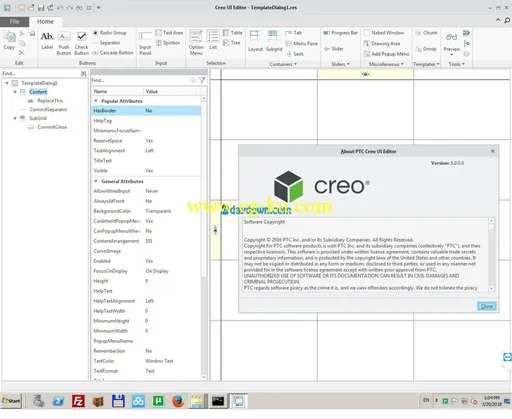Image resolution: width=512 pixels, height=419 pixels.
Task: Add a List widget
Action: pyautogui.click(x=213, y=40)
